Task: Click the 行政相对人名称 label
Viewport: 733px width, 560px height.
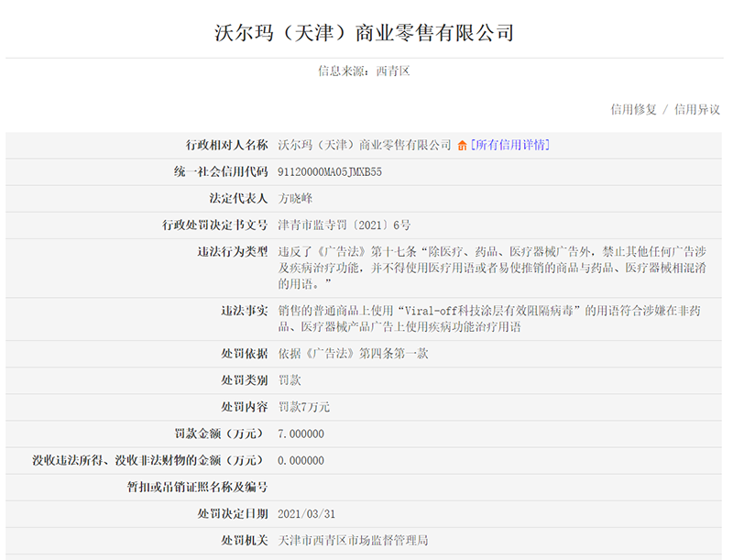Action: 226,145
